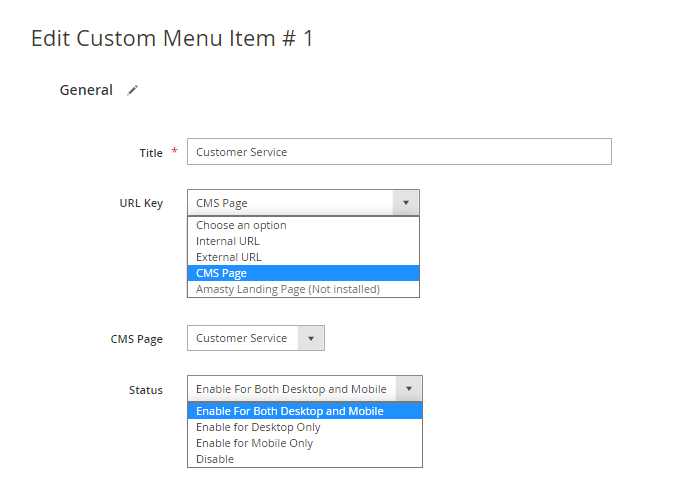This screenshot has width=685, height=497.
Task: Click the pencil edit icon beside General
Action: (132, 90)
